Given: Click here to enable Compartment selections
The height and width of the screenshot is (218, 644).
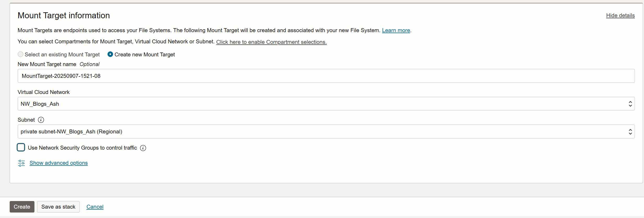Looking at the screenshot, I should (271, 42).
